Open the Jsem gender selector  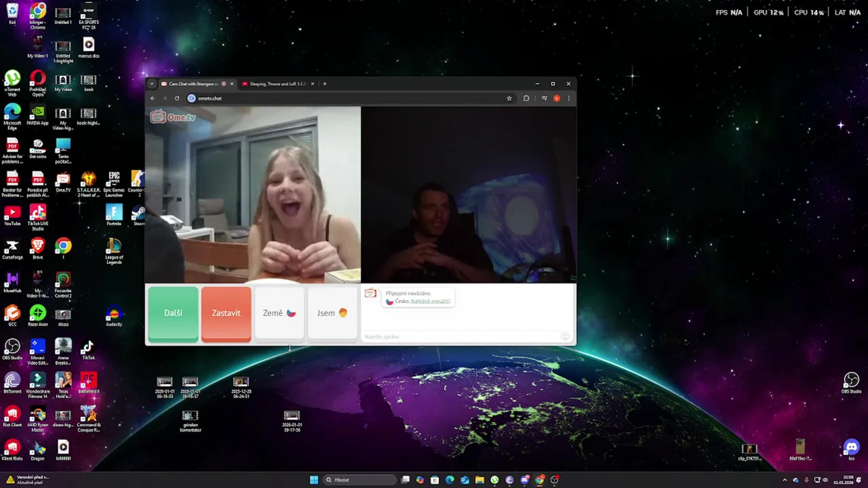(x=332, y=313)
